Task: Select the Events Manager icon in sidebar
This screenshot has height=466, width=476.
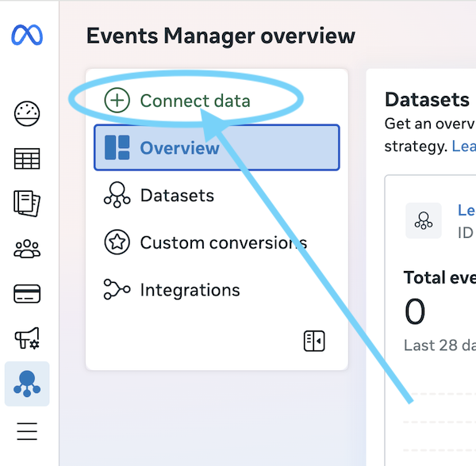Action: pos(27,384)
